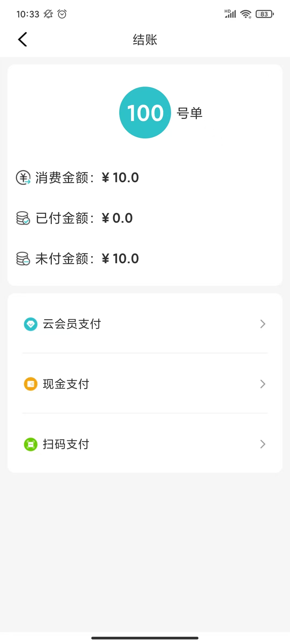
Task: Select 扫码支付 payment text
Action: [x=66, y=444]
